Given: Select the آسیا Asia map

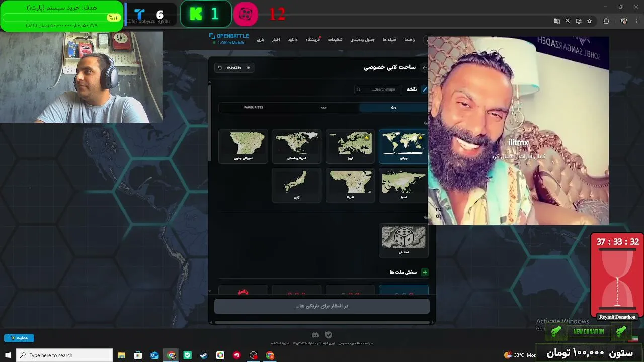Looking at the screenshot, I should (404, 185).
